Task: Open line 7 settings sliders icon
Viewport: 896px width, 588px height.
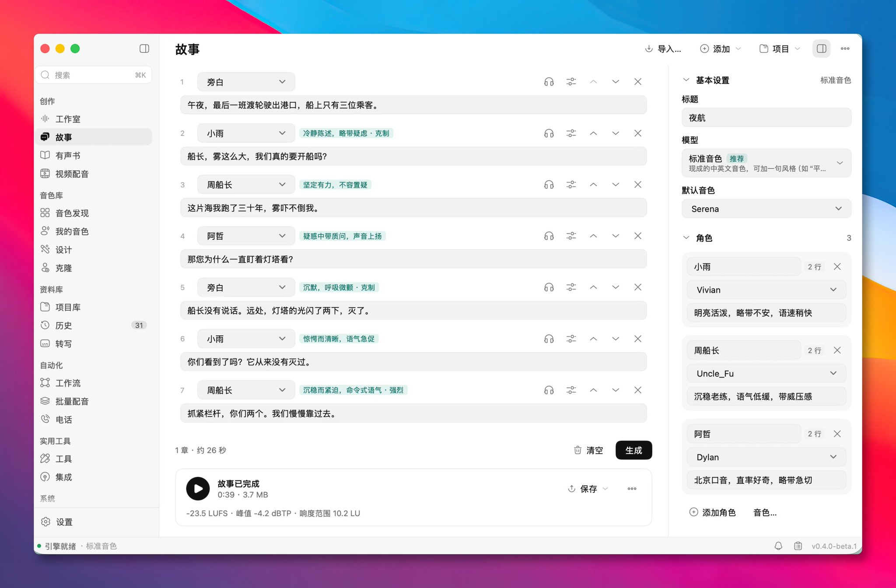Action: pyautogui.click(x=571, y=390)
